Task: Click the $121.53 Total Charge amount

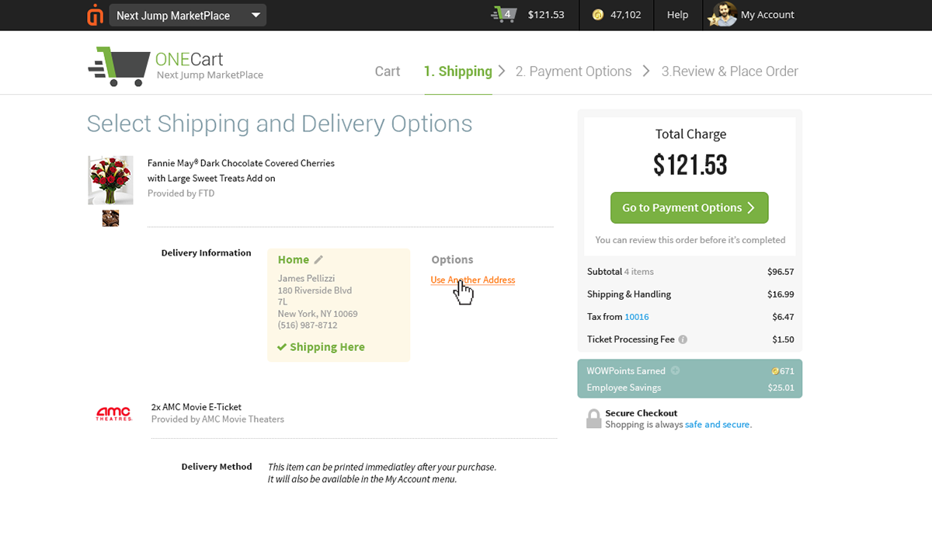Action: 690,165
